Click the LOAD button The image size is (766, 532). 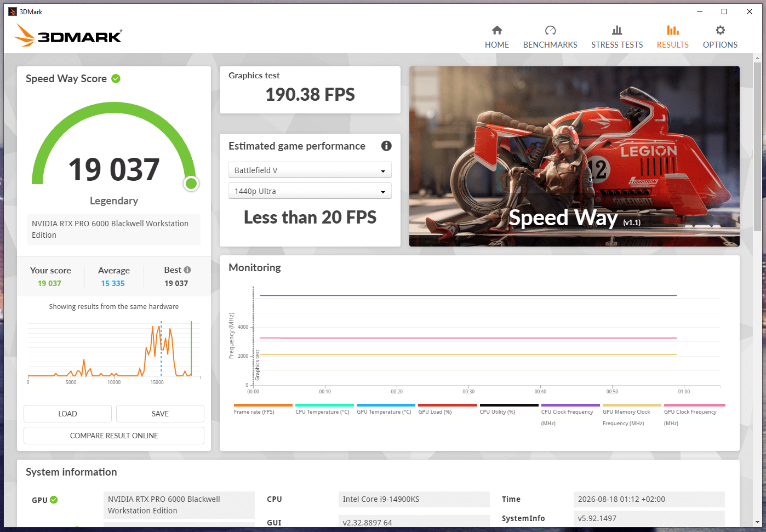(x=67, y=414)
